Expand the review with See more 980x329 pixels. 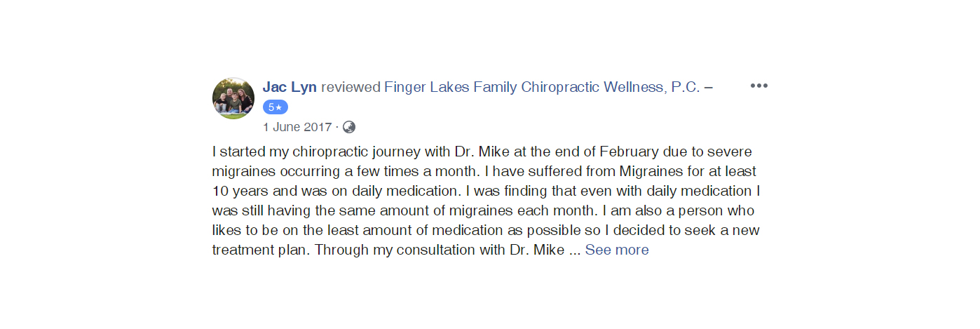[617, 250]
